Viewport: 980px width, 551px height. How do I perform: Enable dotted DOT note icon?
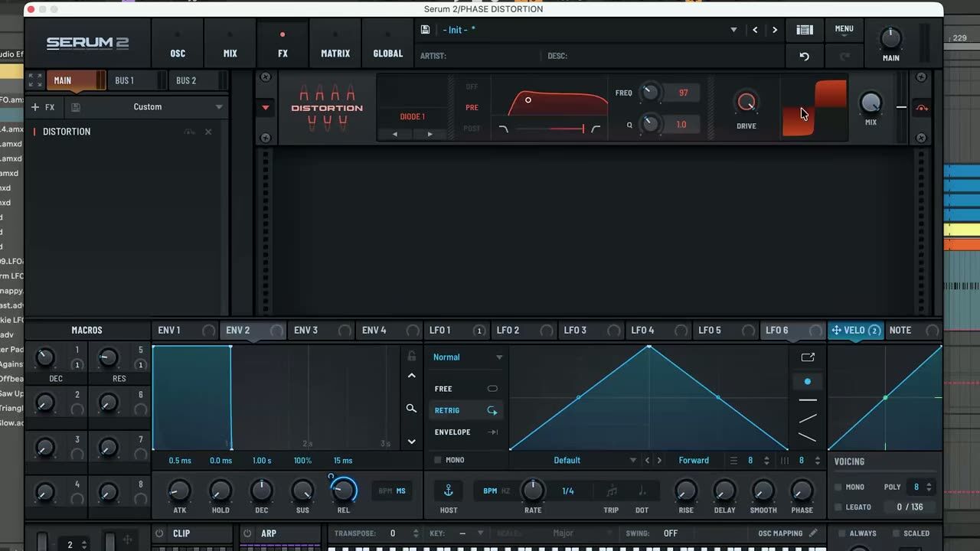642,491
